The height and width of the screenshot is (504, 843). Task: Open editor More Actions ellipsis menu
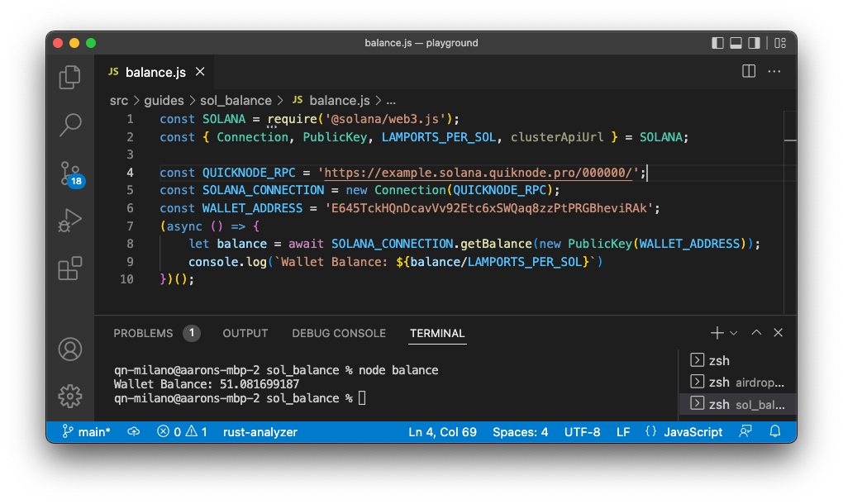tap(774, 71)
